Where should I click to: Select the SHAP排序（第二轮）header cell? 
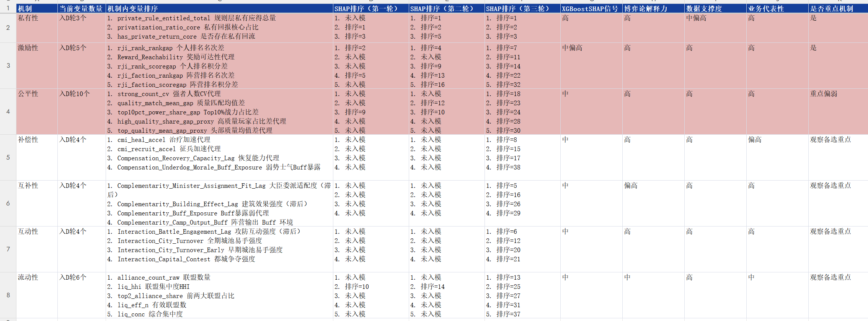point(447,8)
